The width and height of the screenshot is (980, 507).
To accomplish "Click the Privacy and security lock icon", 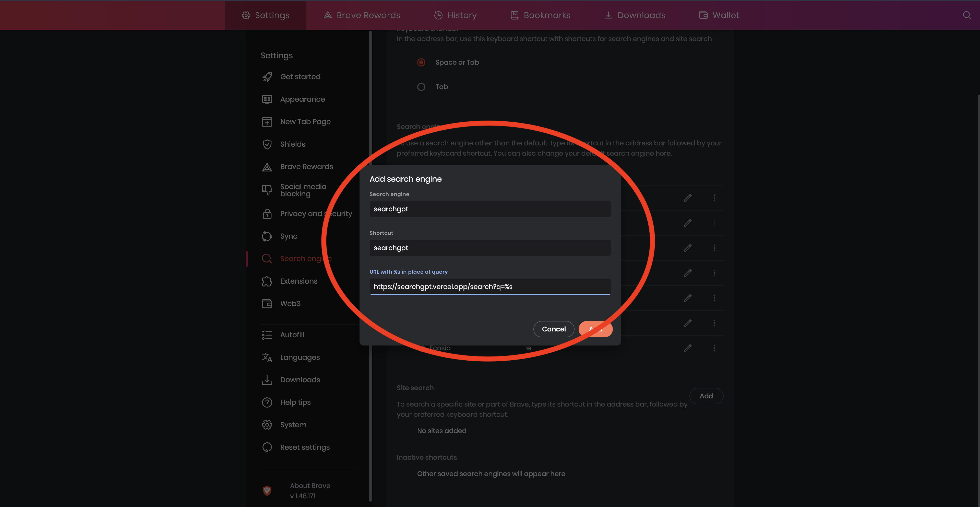I will [x=267, y=214].
